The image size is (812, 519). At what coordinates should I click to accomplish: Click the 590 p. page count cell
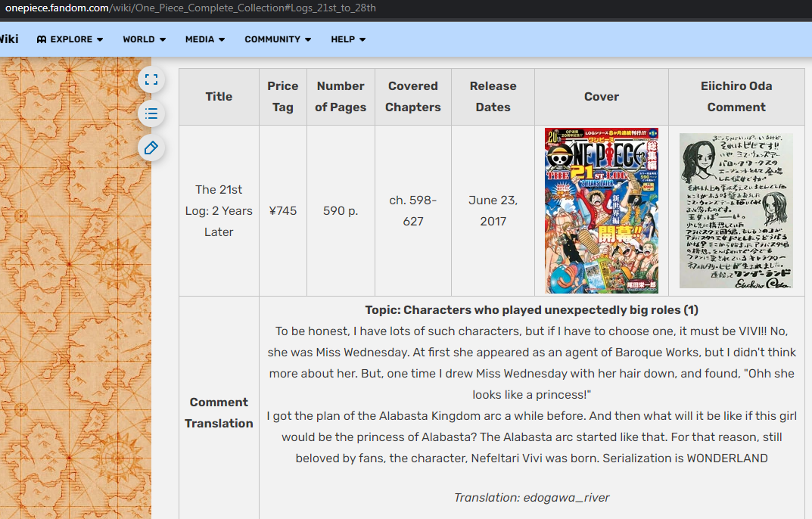tap(341, 211)
